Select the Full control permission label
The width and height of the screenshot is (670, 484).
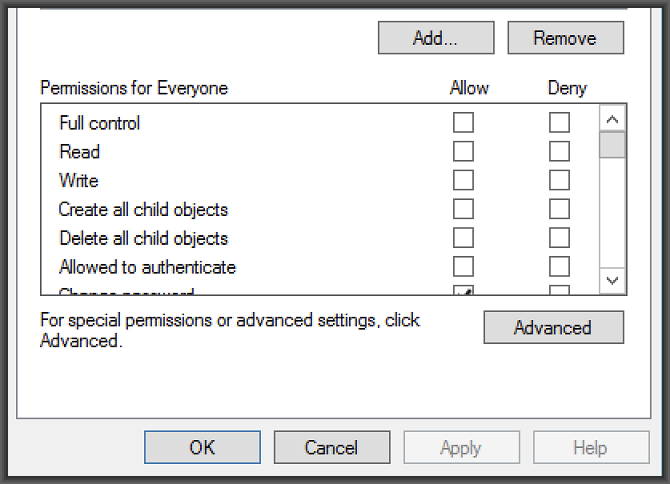100,123
